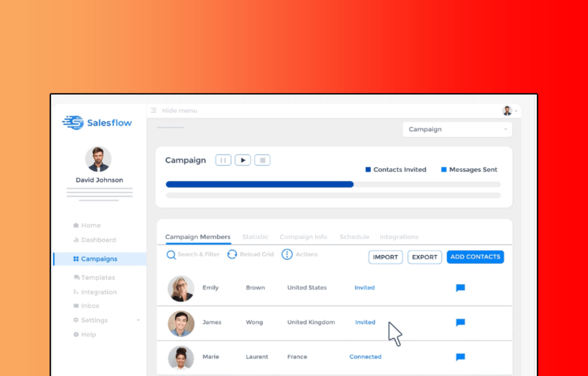This screenshot has width=588, height=376.
Task: Click the Actions menu icon
Action: tap(287, 254)
